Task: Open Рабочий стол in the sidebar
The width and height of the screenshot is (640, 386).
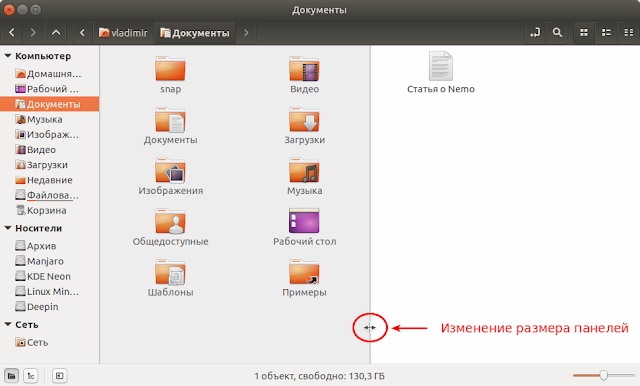Action: (49, 89)
